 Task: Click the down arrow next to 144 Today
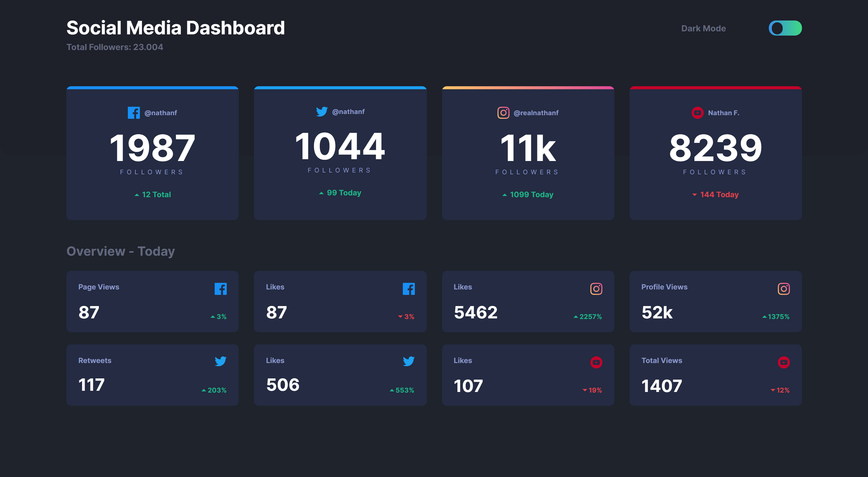pos(694,195)
